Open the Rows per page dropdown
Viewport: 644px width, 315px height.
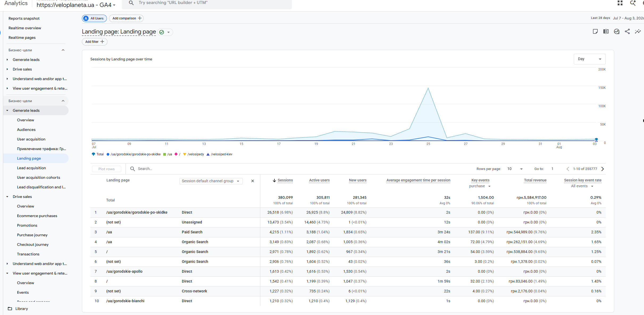tap(515, 169)
